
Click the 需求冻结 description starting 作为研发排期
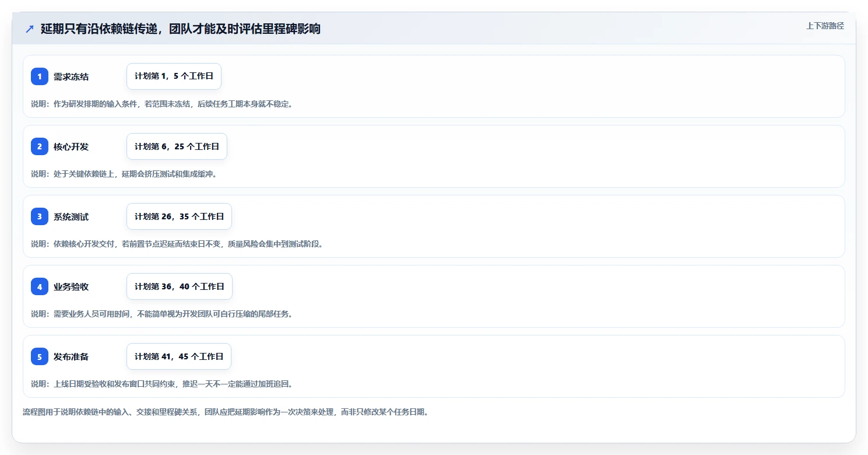coord(162,104)
